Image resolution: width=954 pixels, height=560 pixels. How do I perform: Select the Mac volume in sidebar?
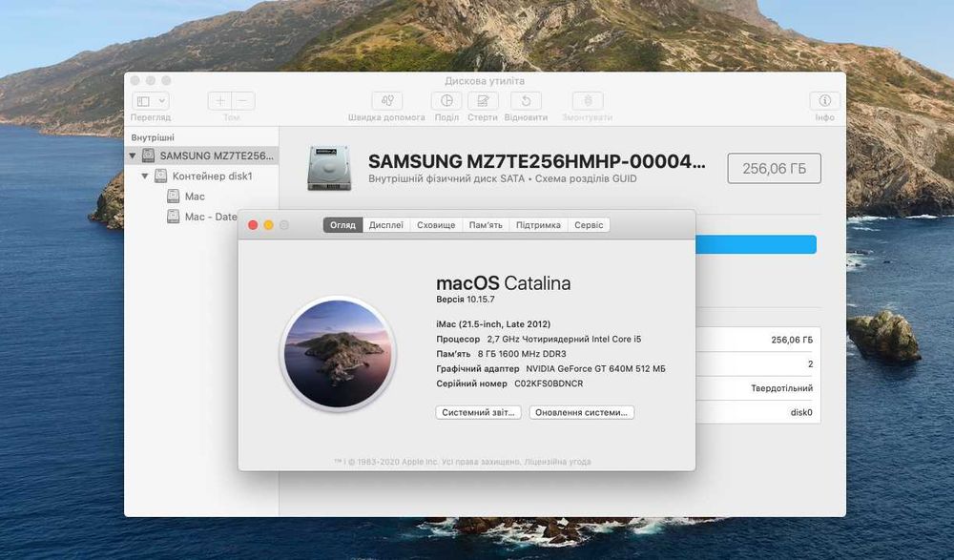pos(195,196)
